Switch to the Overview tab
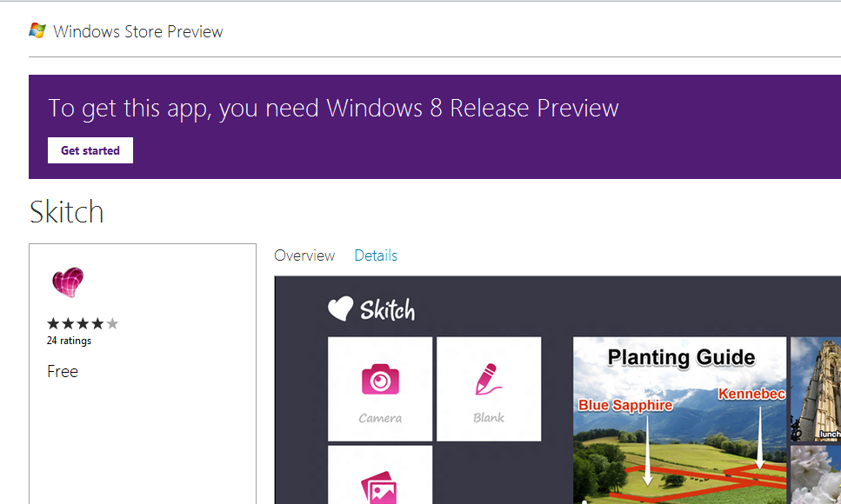This screenshot has height=504, width=841. pos(304,255)
